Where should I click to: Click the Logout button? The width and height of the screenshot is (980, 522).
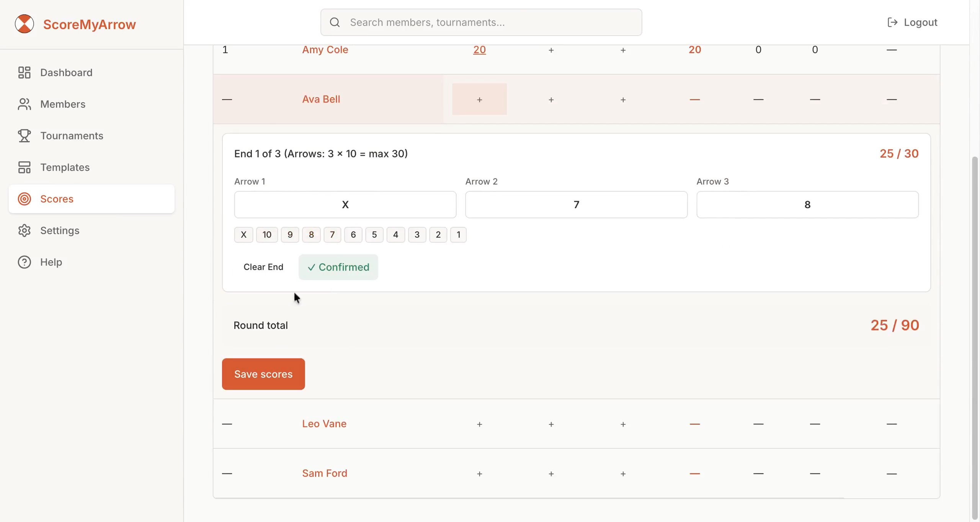912,22
